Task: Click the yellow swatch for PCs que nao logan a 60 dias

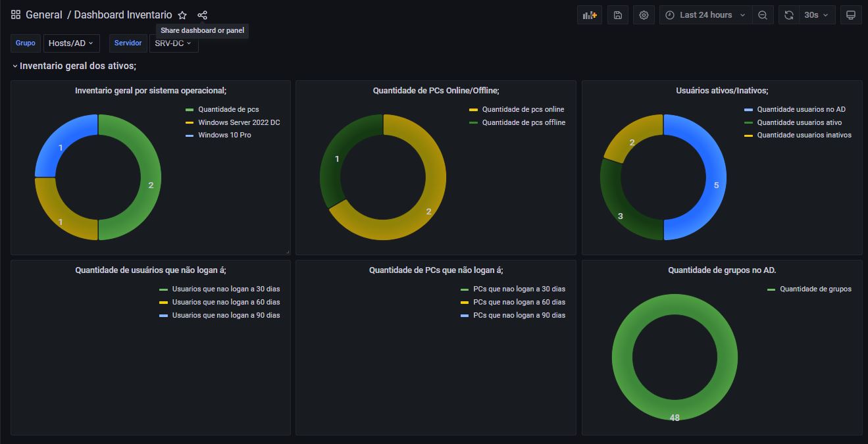Action: coord(465,303)
